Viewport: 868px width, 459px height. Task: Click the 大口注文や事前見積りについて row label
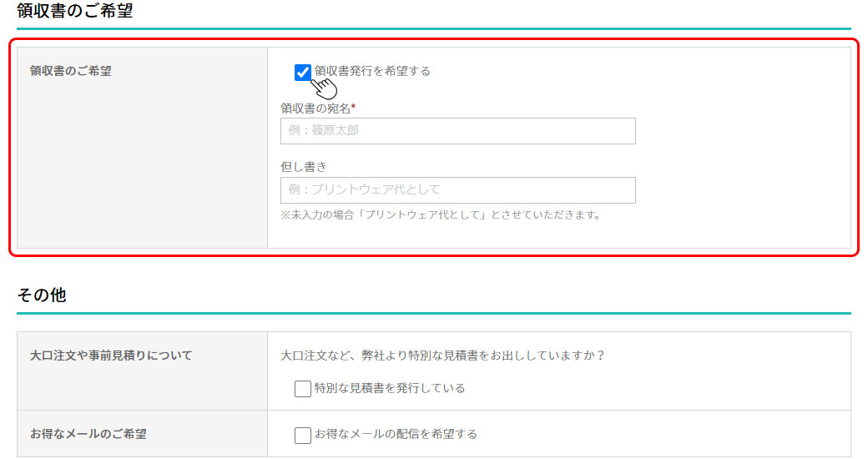pos(111,356)
